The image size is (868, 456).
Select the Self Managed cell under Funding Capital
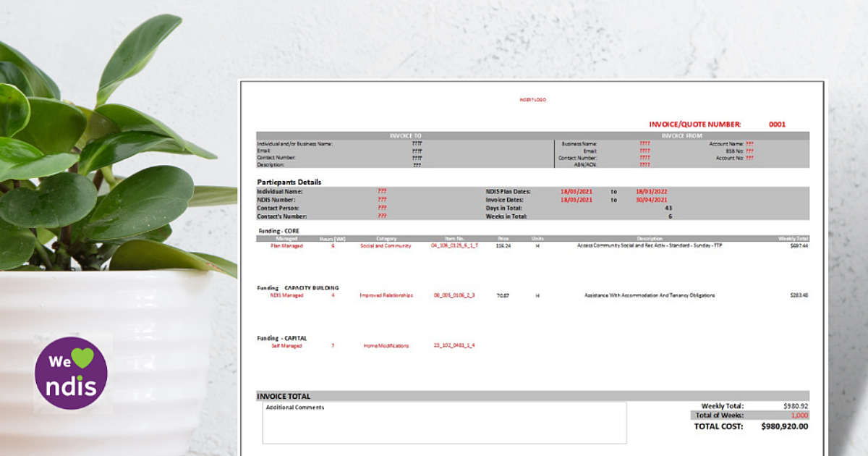pyautogui.click(x=286, y=345)
